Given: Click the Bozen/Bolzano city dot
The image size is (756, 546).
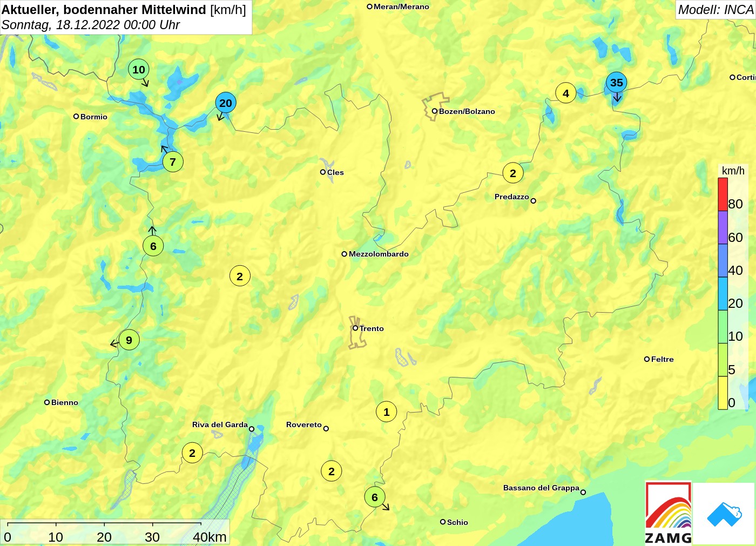Looking at the screenshot, I should pyautogui.click(x=434, y=111).
